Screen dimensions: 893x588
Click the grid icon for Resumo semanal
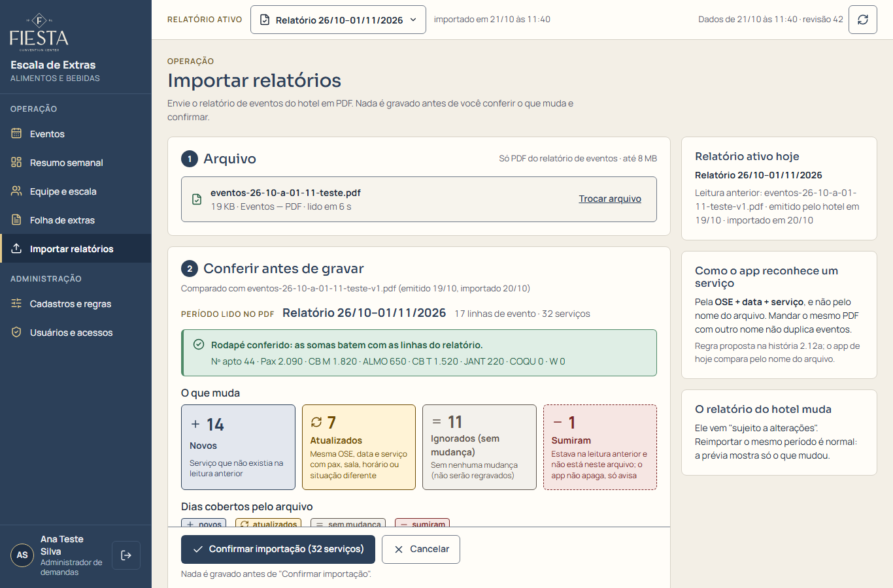(16, 163)
